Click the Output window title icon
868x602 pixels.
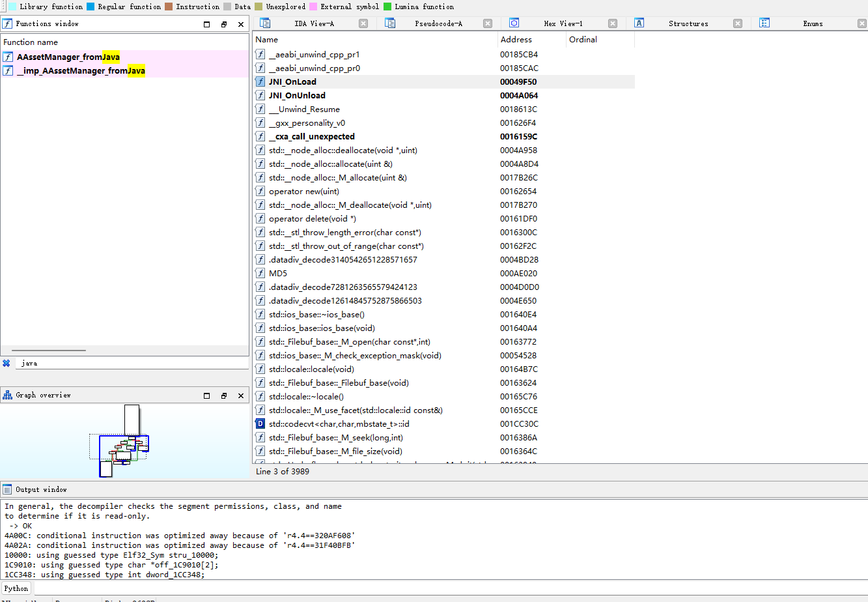tap(8, 489)
